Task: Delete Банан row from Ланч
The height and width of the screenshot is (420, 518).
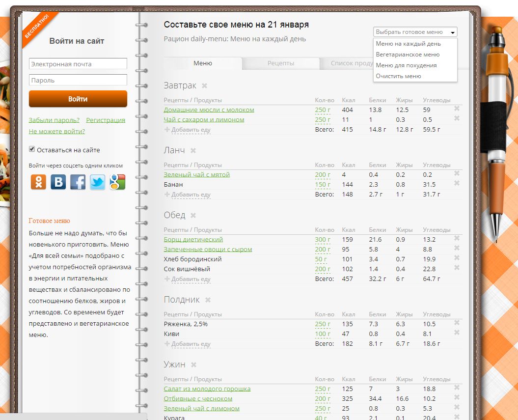Action: [x=457, y=183]
